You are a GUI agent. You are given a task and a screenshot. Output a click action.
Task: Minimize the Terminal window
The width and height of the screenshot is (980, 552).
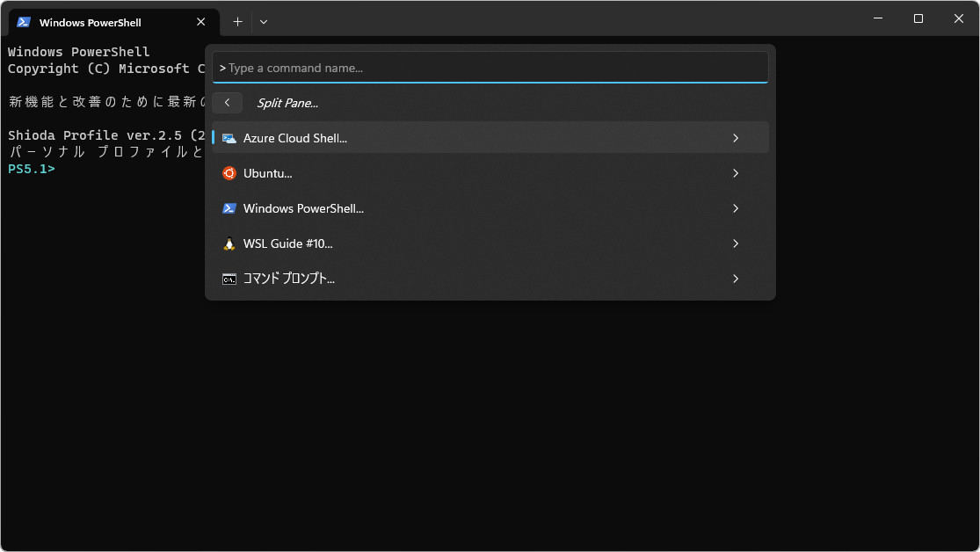(878, 18)
